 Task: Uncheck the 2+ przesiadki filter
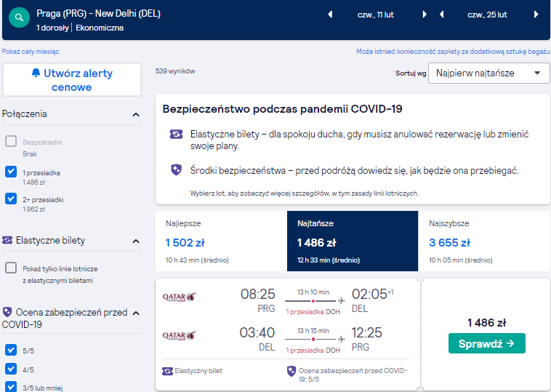pos(11,199)
